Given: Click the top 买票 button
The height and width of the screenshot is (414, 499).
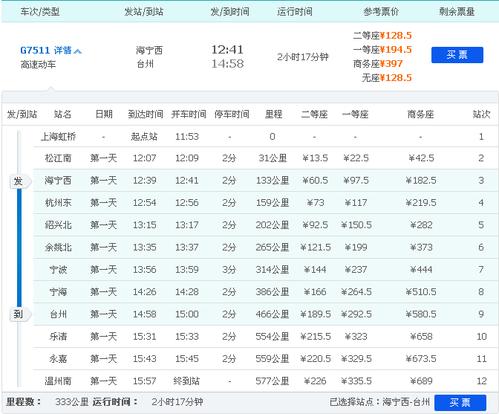Looking at the screenshot, I should coord(457,55).
